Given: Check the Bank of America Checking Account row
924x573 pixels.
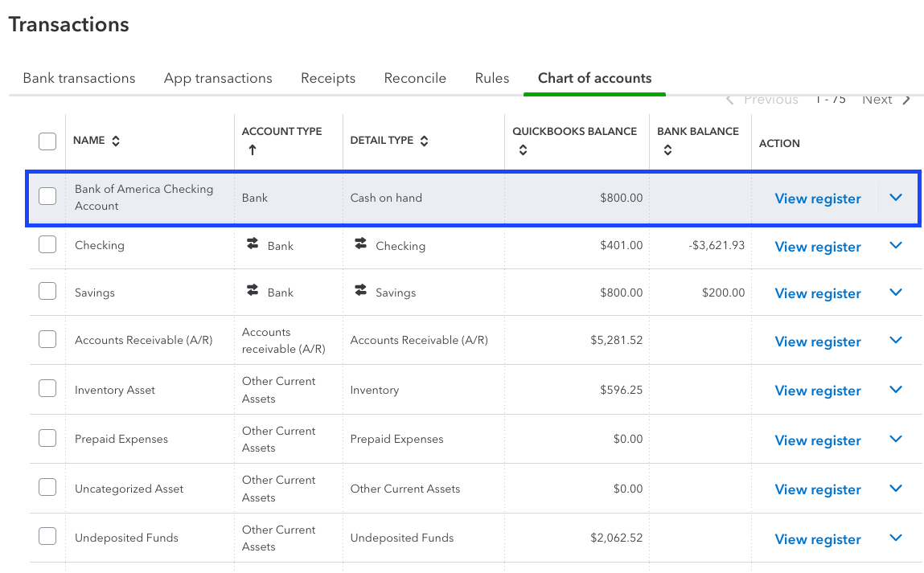Looking at the screenshot, I should click(x=47, y=196).
